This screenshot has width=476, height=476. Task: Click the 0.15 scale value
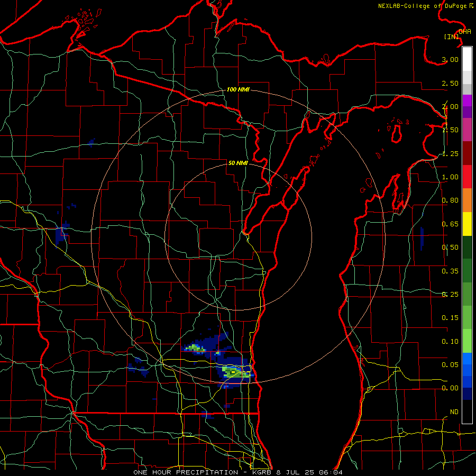point(450,318)
